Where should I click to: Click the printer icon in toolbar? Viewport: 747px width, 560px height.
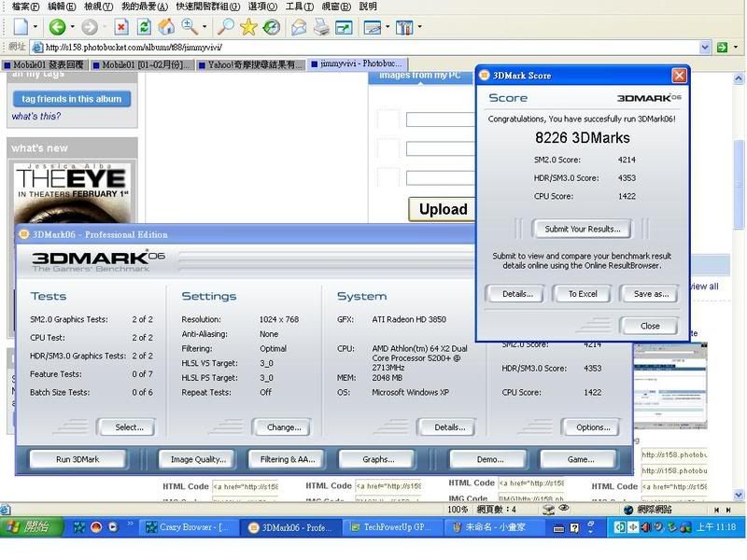(321, 27)
